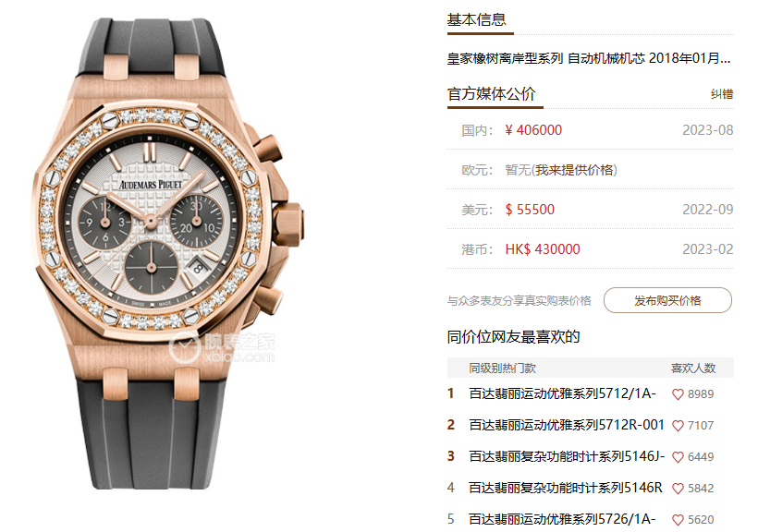Open 百达翡丽运动优雅系列5712/1A- listing
This screenshot has height=532, width=758.
tap(562, 393)
